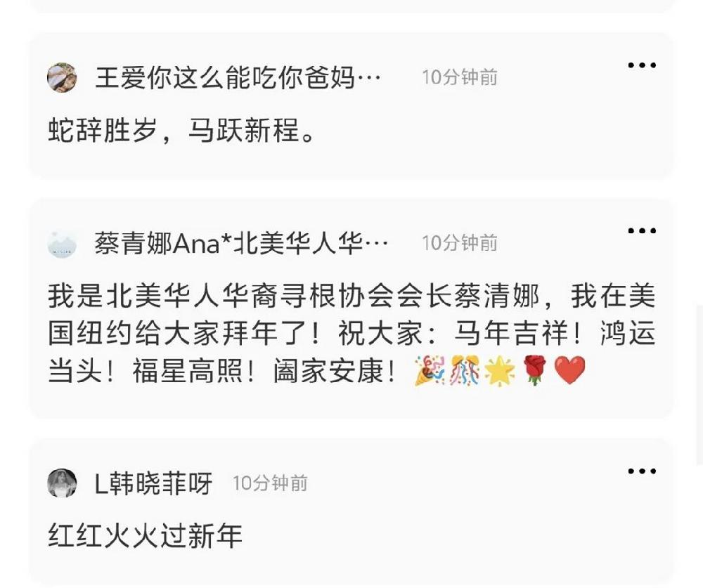The width and height of the screenshot is (703, 588).
Task: Open more options for 王爱你这么能吃's comment
Action: [642, 65]
